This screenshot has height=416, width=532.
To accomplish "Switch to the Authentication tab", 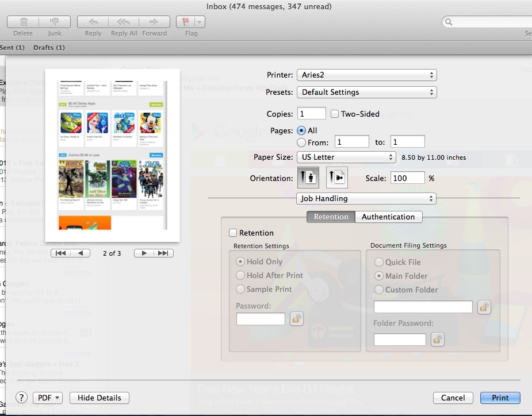I will (388, 217).
